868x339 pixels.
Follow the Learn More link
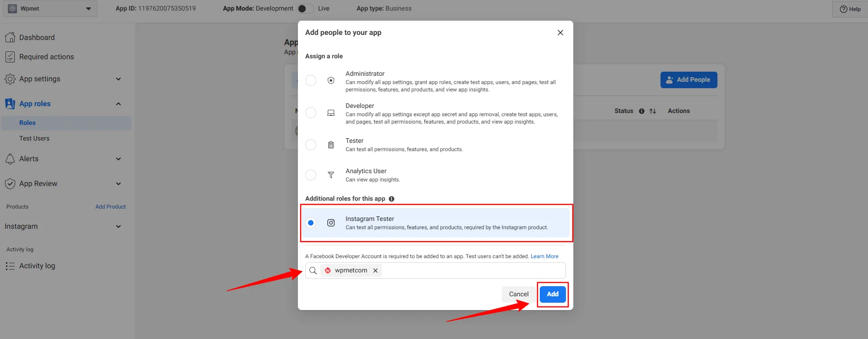[544, 256]
